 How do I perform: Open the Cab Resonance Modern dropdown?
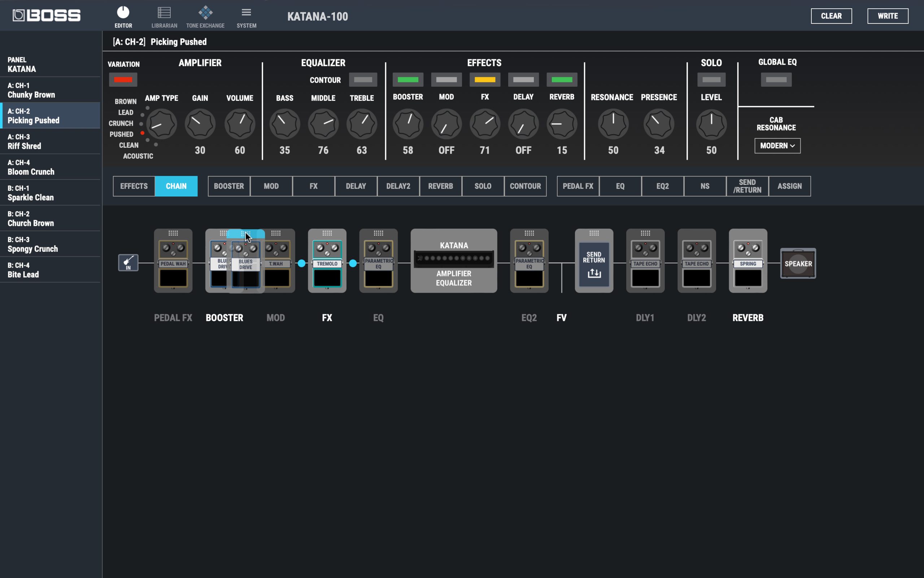click(777, 146)
